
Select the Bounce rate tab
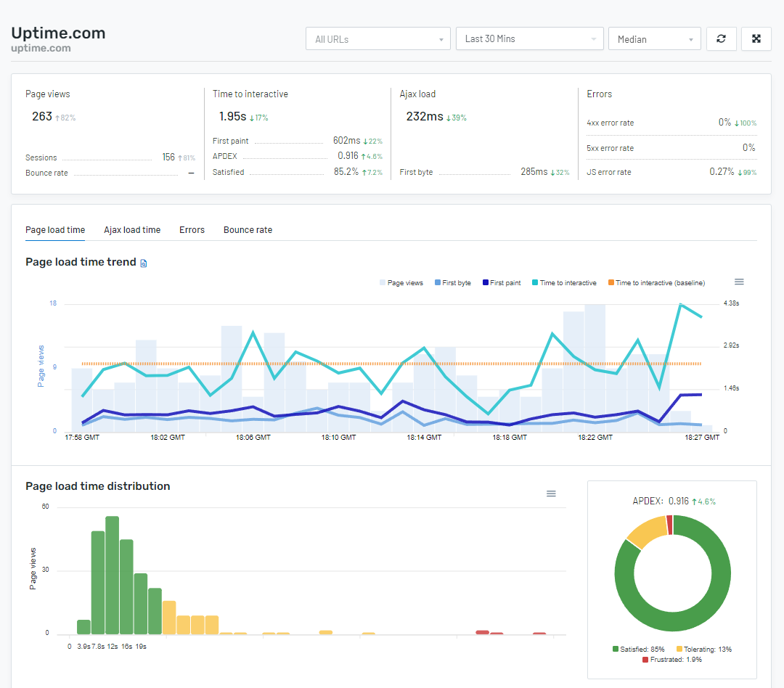coord(248,229)
